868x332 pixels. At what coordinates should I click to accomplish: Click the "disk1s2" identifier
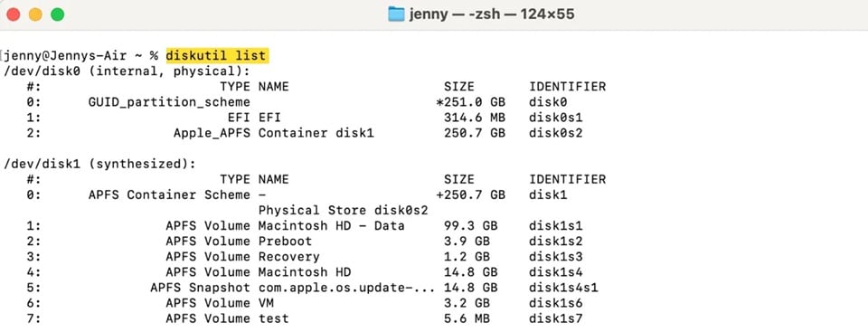(x=556, y=242)
